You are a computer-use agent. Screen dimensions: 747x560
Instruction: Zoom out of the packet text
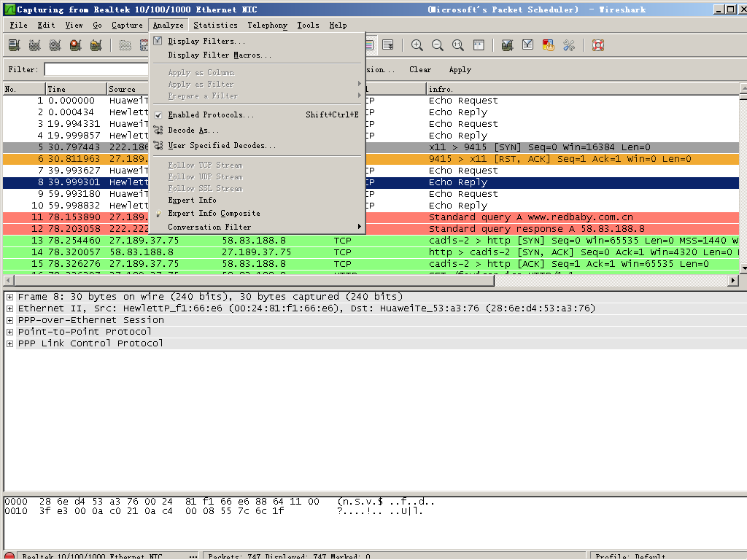tap(438, 45)
